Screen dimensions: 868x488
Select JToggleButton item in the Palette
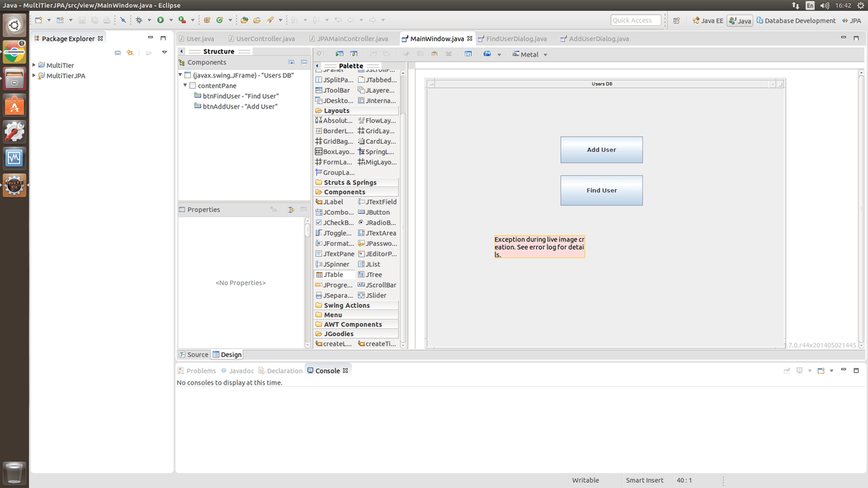click(334, 233)
